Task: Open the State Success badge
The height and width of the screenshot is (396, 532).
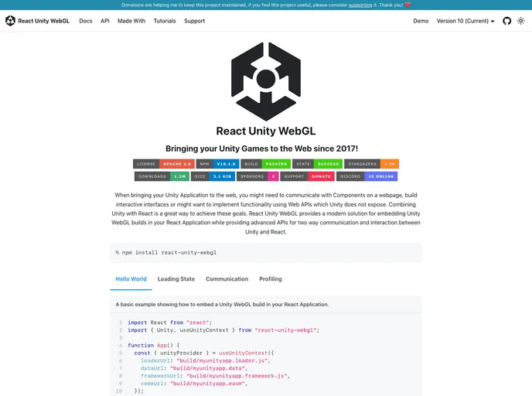Action: pos(318,164)
